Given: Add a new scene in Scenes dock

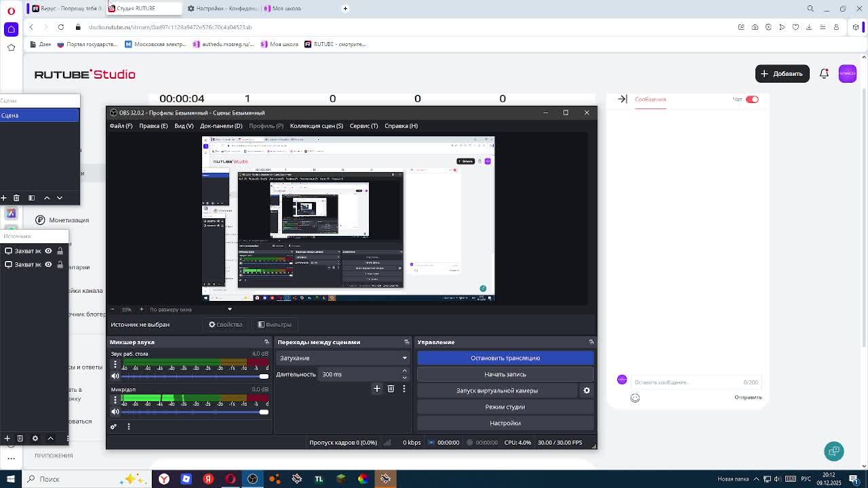Looking at the screenshot, I should coord(3,198).
